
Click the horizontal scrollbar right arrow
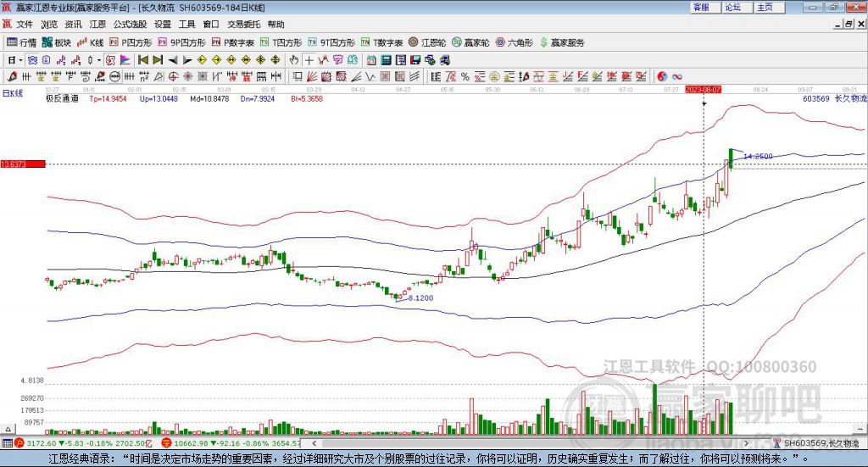coord(746,443)
